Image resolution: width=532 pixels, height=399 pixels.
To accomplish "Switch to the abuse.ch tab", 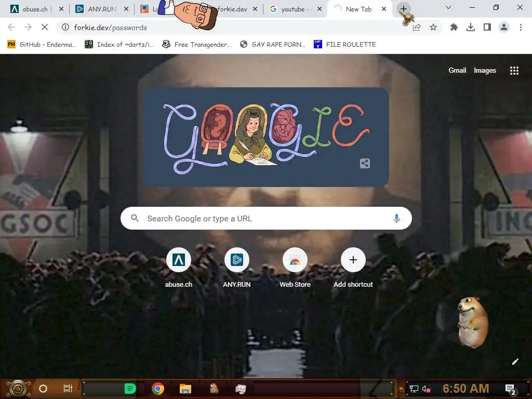I will pos(33,9).
